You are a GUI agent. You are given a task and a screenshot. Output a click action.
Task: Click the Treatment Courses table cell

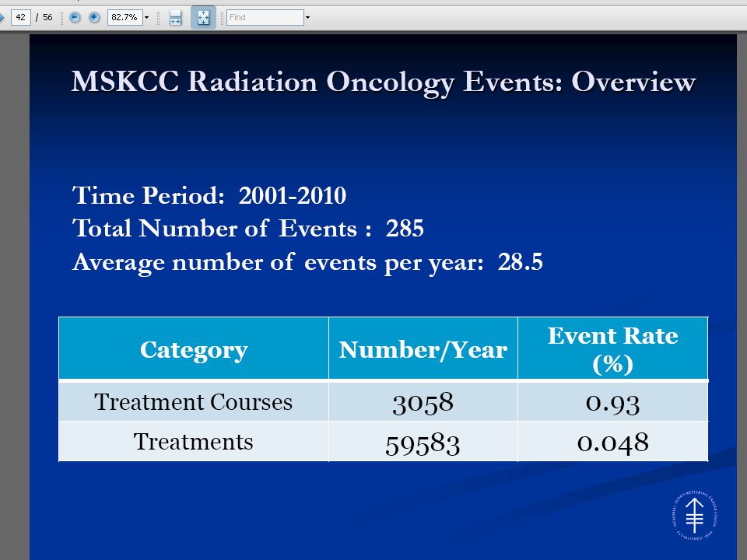pyautogui.click(x=194, y=402)
